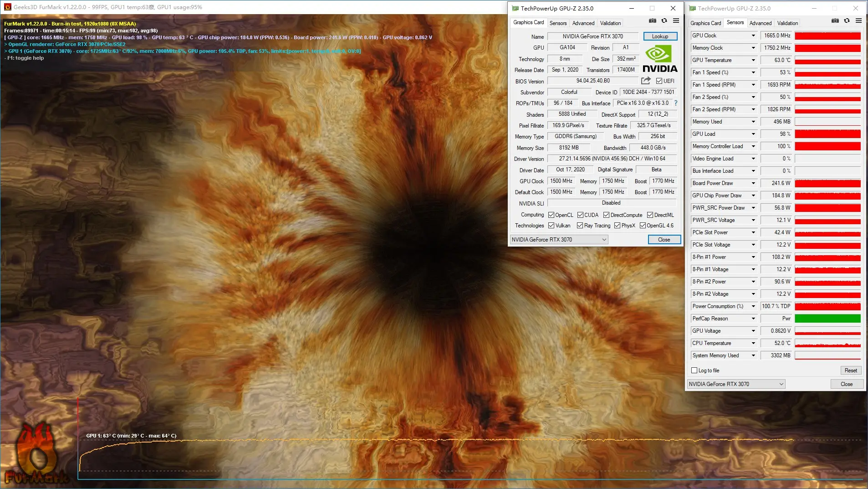Click the Reset button in Sensors window
The height and width of the screenshot is (489, 868).
pyautogui.click(x=851, y=371)
